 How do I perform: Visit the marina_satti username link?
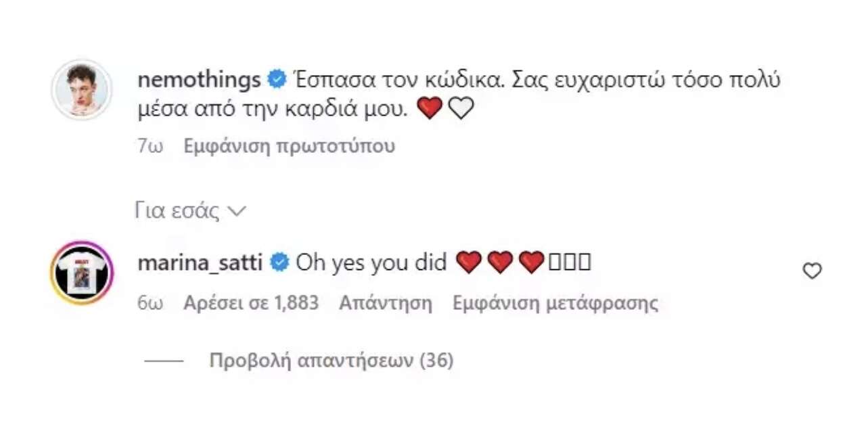tap(200, 263)
